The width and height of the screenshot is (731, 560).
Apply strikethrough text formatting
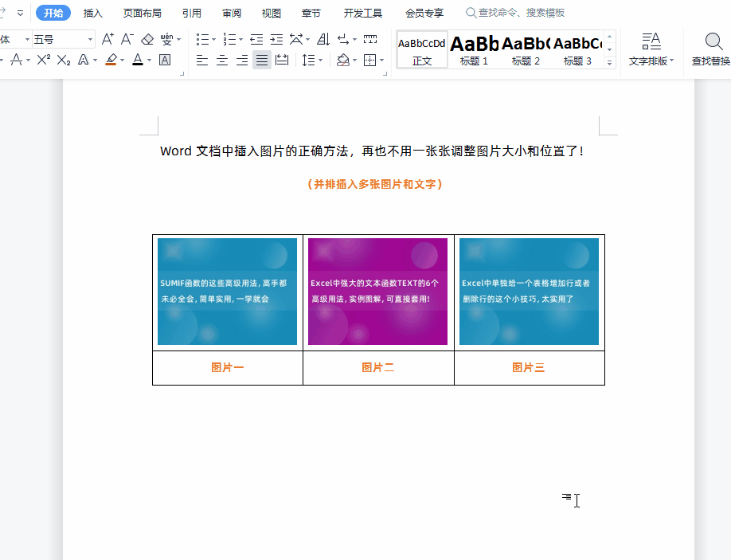(x=16, y=60)
